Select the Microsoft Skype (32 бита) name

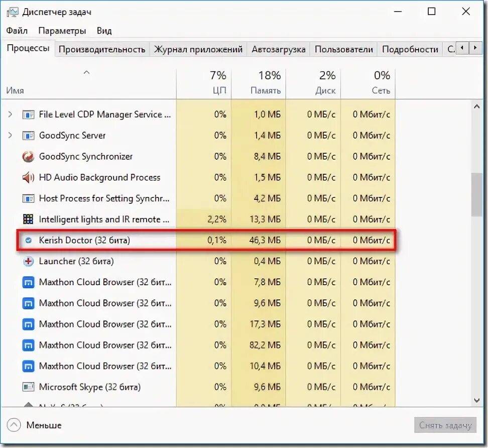90,387
